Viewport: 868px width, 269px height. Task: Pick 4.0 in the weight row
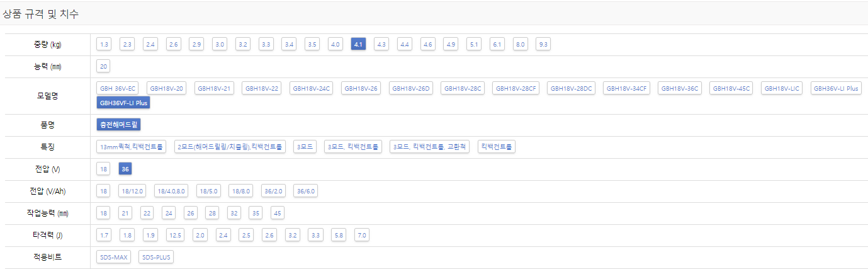335,44
